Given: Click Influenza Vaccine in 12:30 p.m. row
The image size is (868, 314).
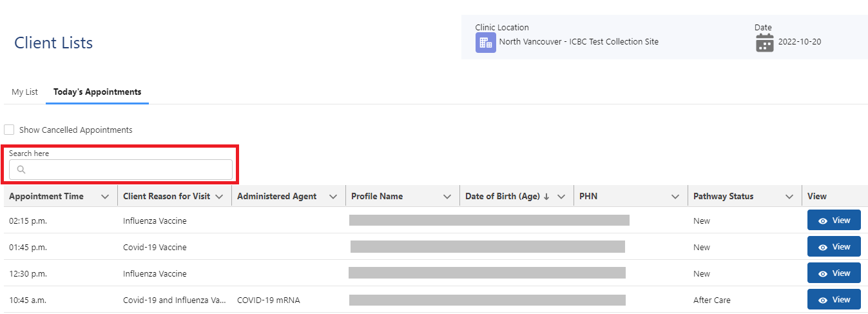Looking at the screenshot, I should click(155, 274).
